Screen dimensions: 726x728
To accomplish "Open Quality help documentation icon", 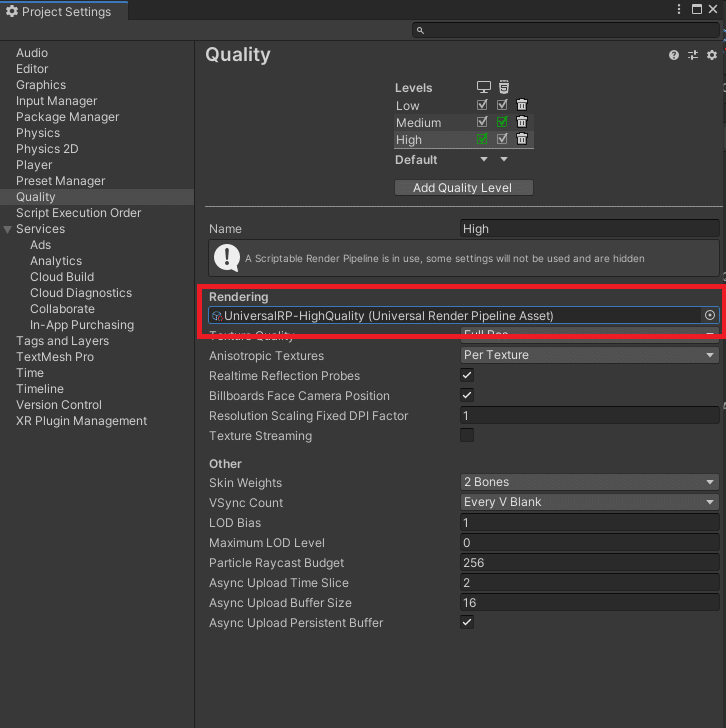I will point(674,56).
